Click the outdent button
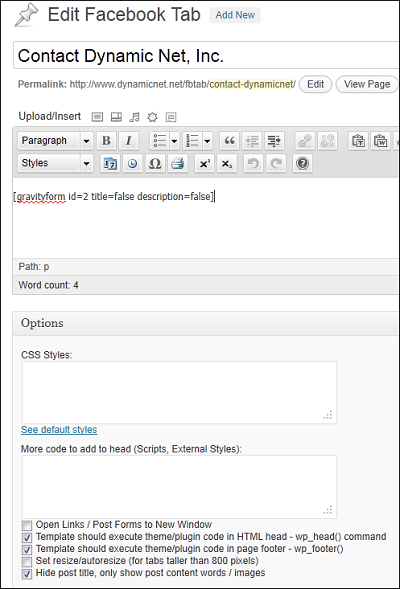The width and height of the screenshot is (400, 589). [252, 141]
